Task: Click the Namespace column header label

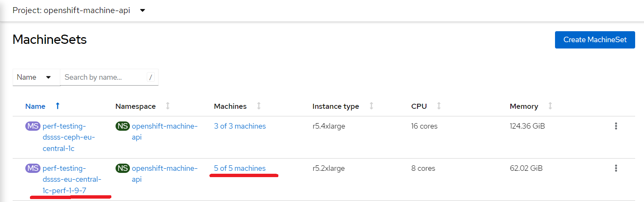Action: tap(135, 106)
